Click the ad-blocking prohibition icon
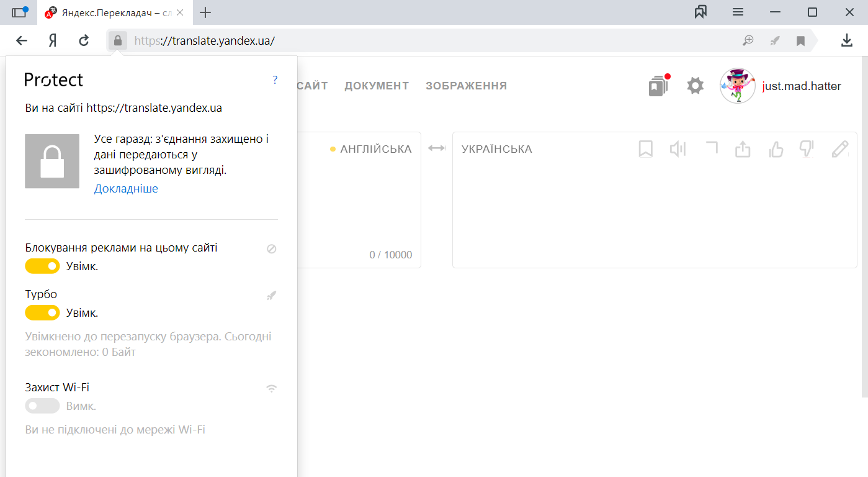The image size is (868, 477). 271,248
